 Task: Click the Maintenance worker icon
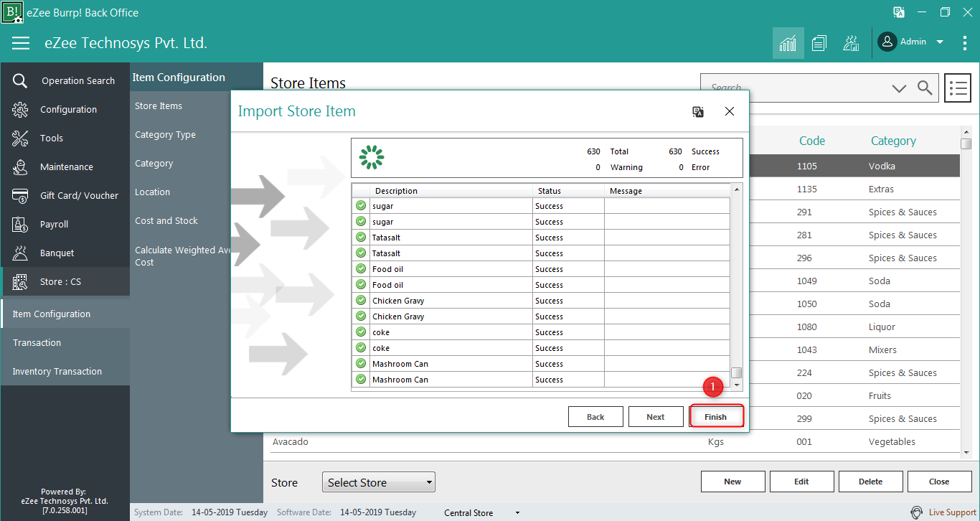(20, 166)
